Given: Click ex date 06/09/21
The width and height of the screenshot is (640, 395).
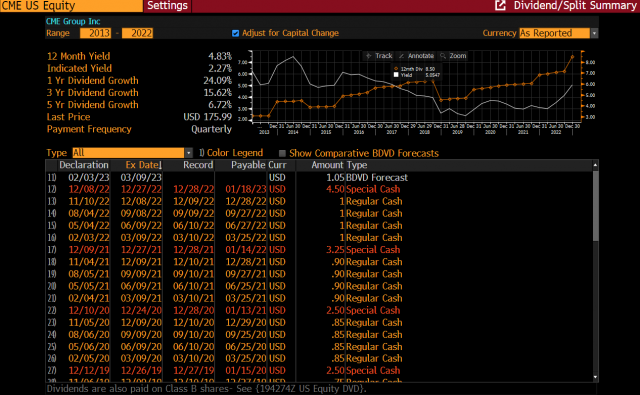Looking at the screenshot, I should (x=141, y=286).
